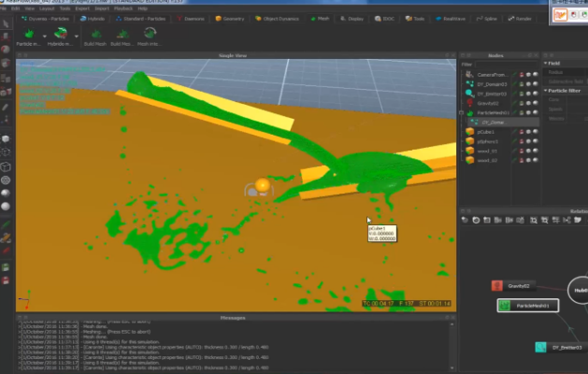588x374 pixels.
Task: Select the pCube1 node in Nodes list
Action: click(485, 132)
